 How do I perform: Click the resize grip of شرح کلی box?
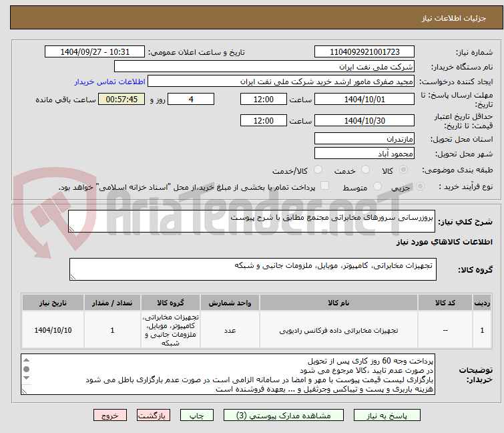pos(71,229)
